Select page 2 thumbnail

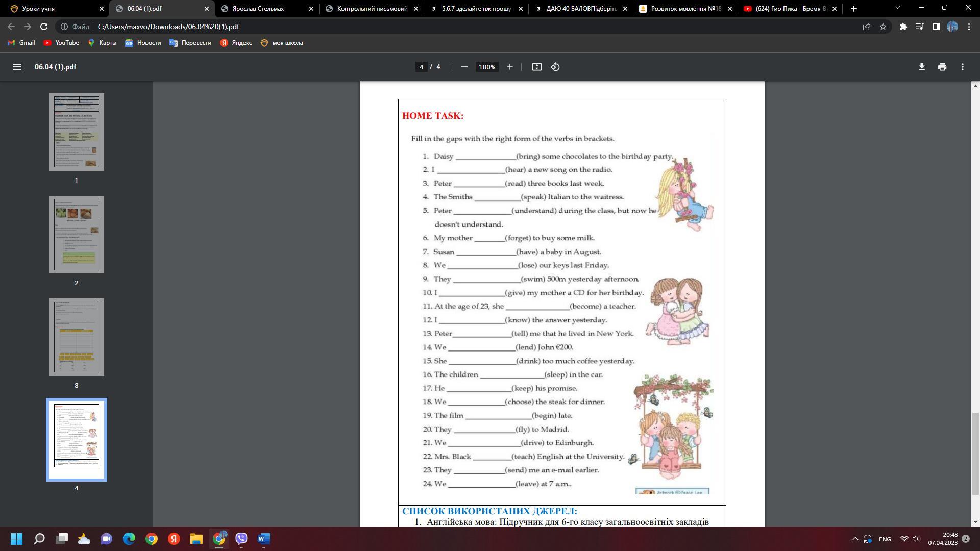[77, 235]
